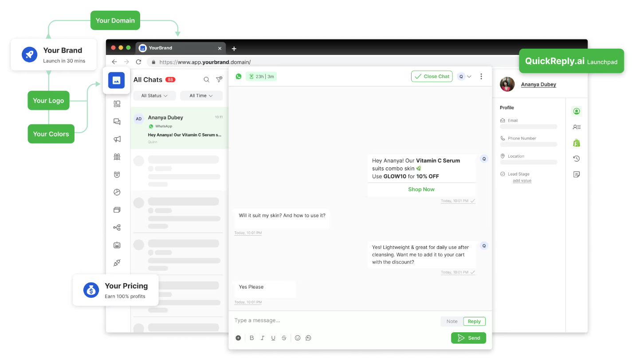The image size is (644, 358).
Task: Reload the page in the browser
Action: 138,62
